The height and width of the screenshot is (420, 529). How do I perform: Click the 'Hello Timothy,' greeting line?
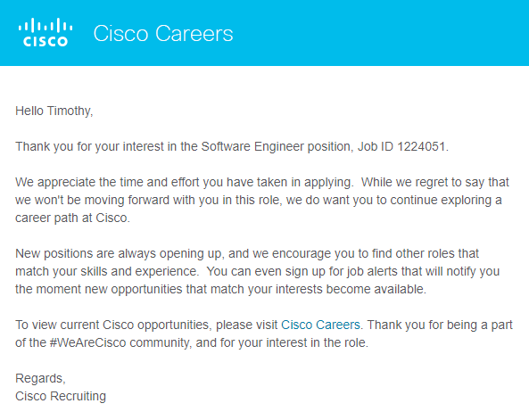[54, 111]
